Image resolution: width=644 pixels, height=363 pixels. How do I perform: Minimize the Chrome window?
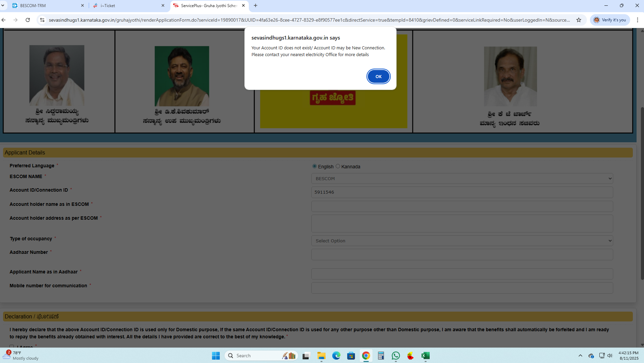(606, 5)
